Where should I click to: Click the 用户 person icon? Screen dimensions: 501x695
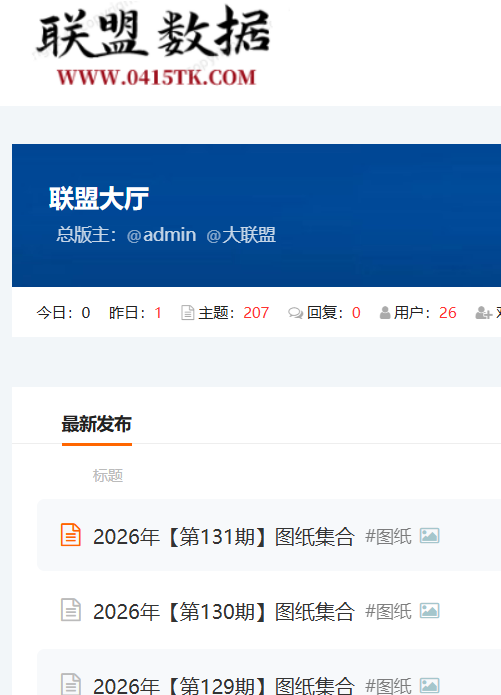click(x=385, y=313)
